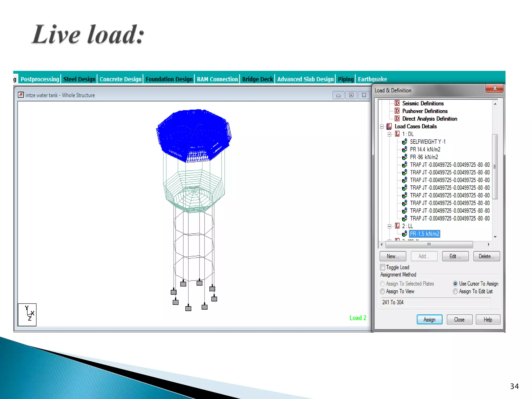532x399 pixels.
Task: Switch to the Concrete Design tab
Action: pos(121,79)
